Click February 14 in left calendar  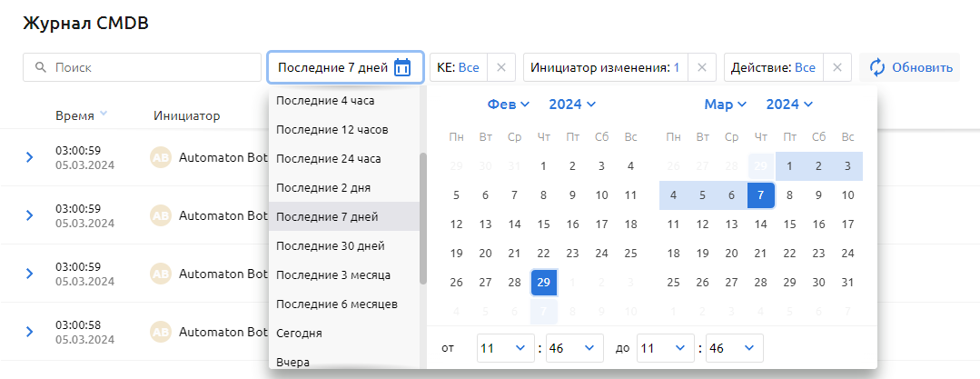pos(514,224)
